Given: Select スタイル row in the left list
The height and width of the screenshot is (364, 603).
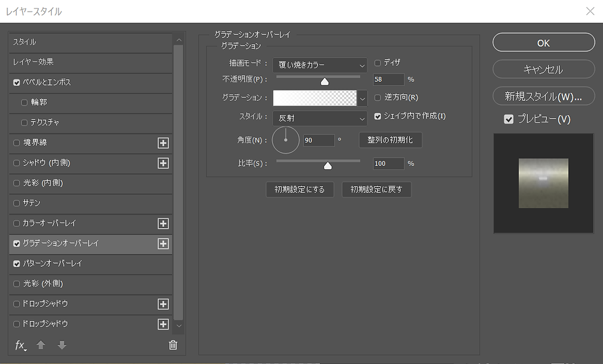Looking at the screenshot, I should pyautogui.click(x=90, y=42).
